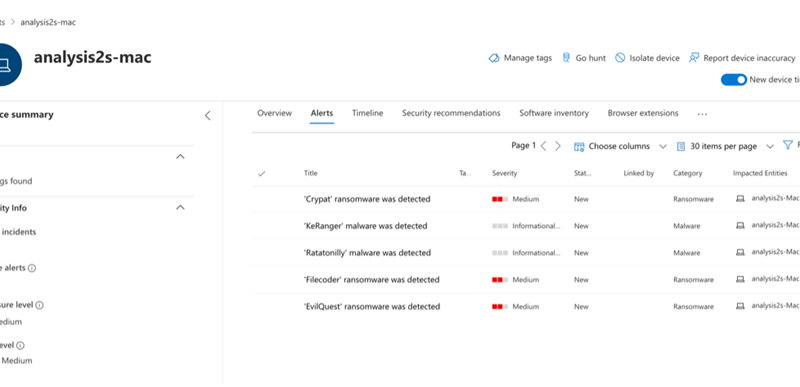Click the device avatar icon beside analysis2s-mac
This screenshot has height=387, width=800.
8,65
